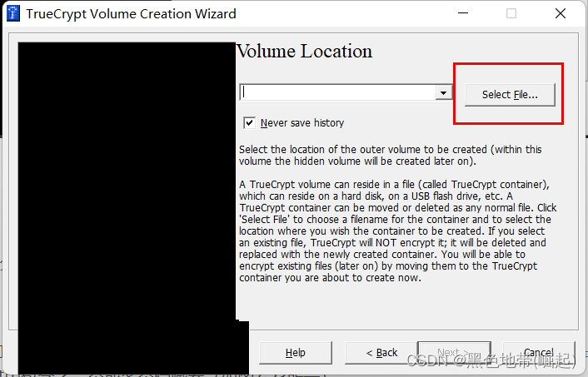Viewport: 588px width, 377px height.
Task: Open the Help button
Action: (x=296, y=353)
